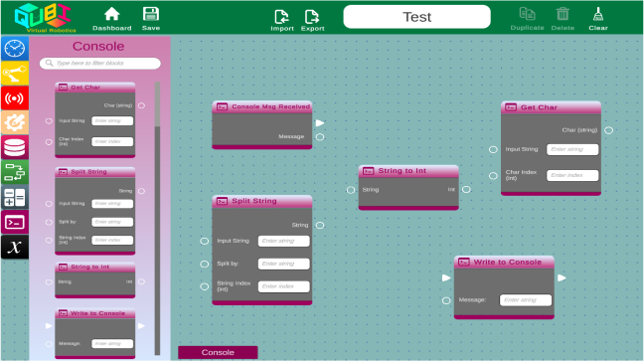The height and width of the screenshot is (361, 644).
Task: Clear the canvas with the broom icon
Action: (x=598, y=14)
